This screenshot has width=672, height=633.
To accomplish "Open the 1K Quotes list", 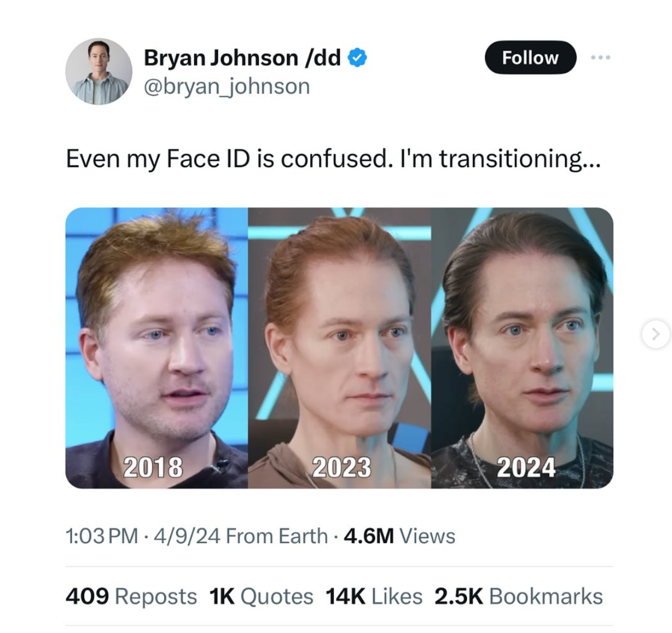I will [x=262, y=596].
